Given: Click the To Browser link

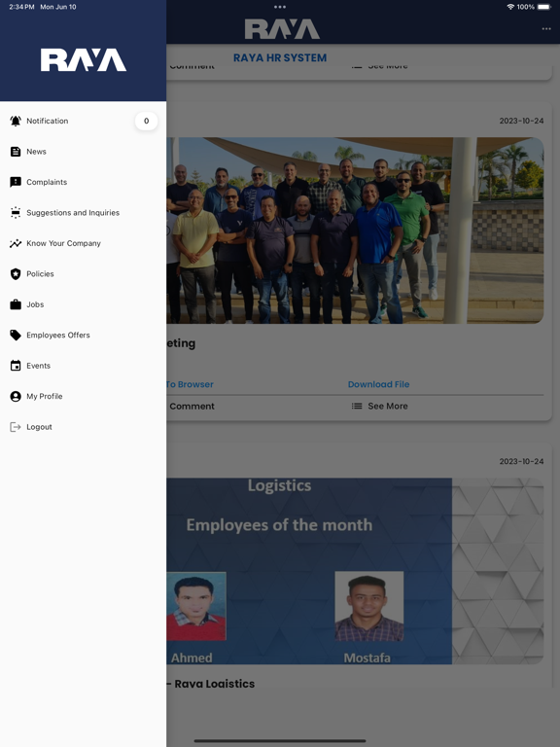Looking at the screenshot, I should (x=190, y=384).
